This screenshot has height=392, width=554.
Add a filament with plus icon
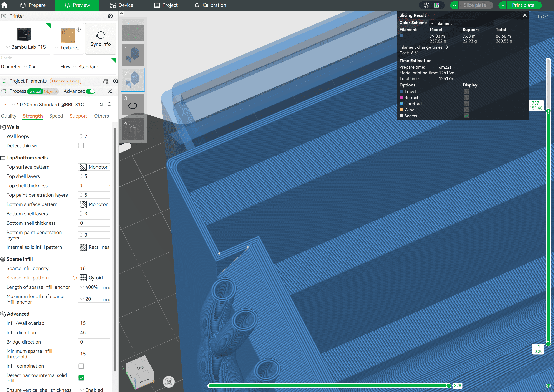point(88,81)
